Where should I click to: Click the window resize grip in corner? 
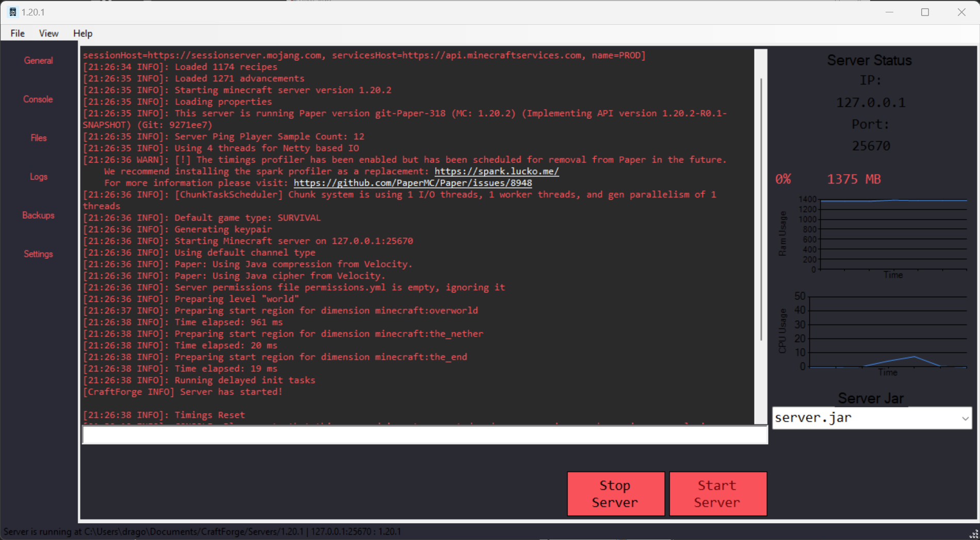(973, 534)
